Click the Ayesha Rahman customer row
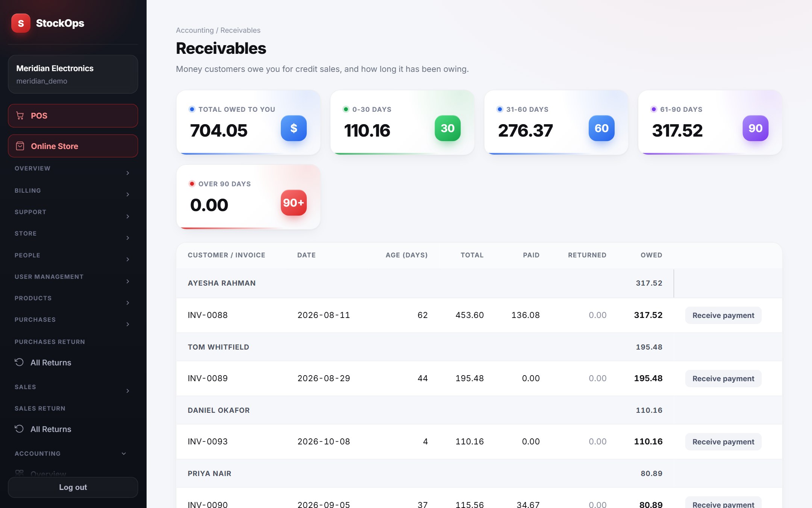 [479, 283]
